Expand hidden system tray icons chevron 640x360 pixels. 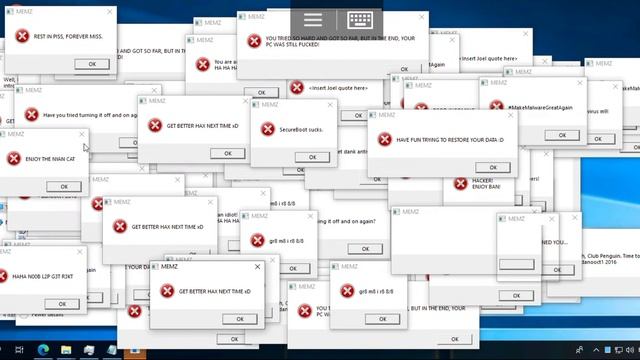(x=596, y=350)
